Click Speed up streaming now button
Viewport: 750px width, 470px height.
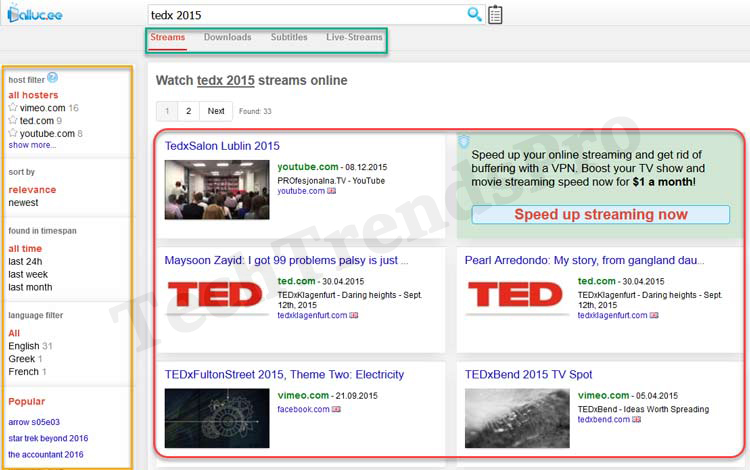600,215
